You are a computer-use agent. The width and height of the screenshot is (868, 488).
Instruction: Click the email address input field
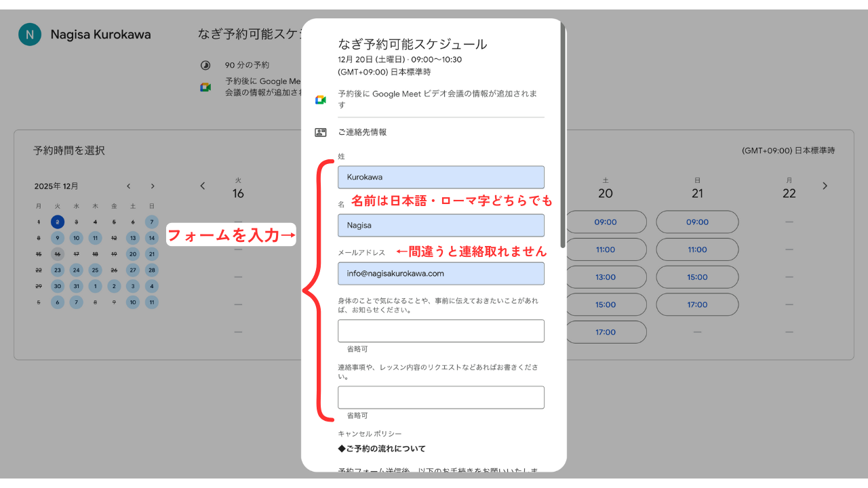[x=441, y=274]
